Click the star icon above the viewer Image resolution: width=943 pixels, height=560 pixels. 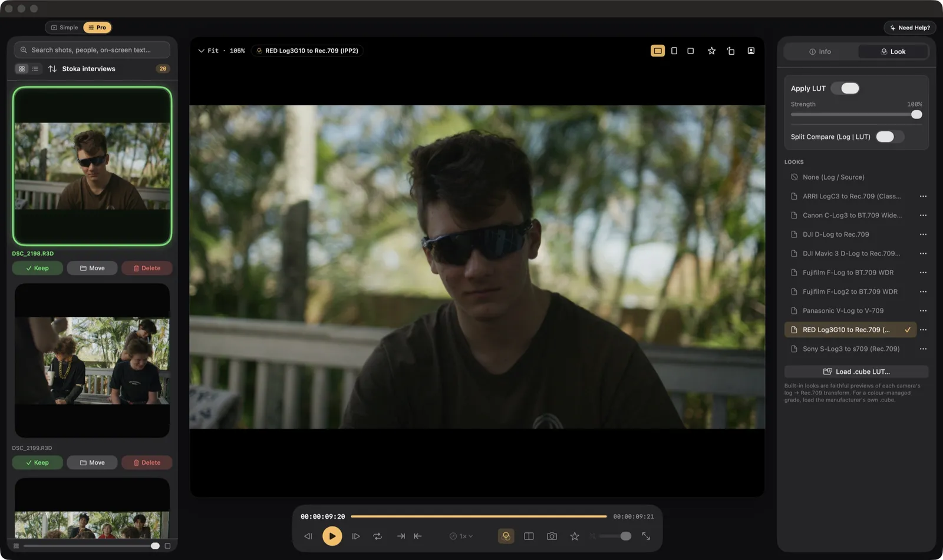(712, 51)
